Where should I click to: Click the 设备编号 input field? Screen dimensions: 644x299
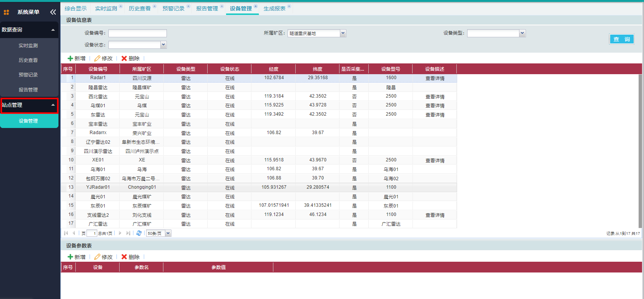point(137,33)
